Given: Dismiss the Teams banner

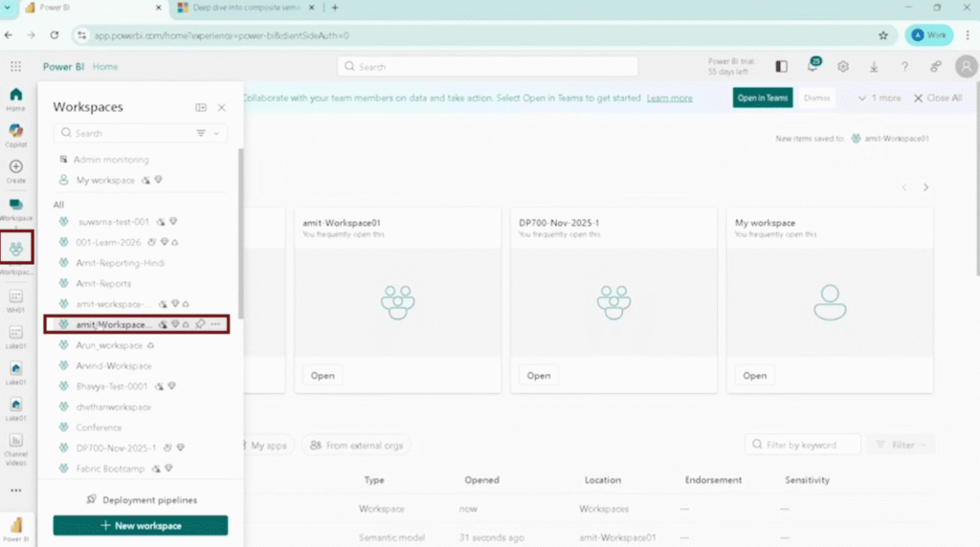Looking at the screenshot, I should (x=816, y=98).
